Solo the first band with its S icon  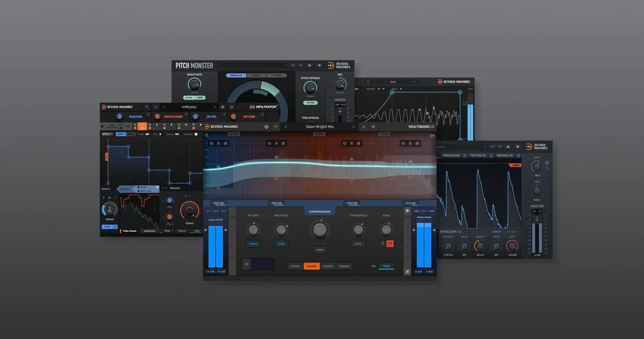[218, 144]
